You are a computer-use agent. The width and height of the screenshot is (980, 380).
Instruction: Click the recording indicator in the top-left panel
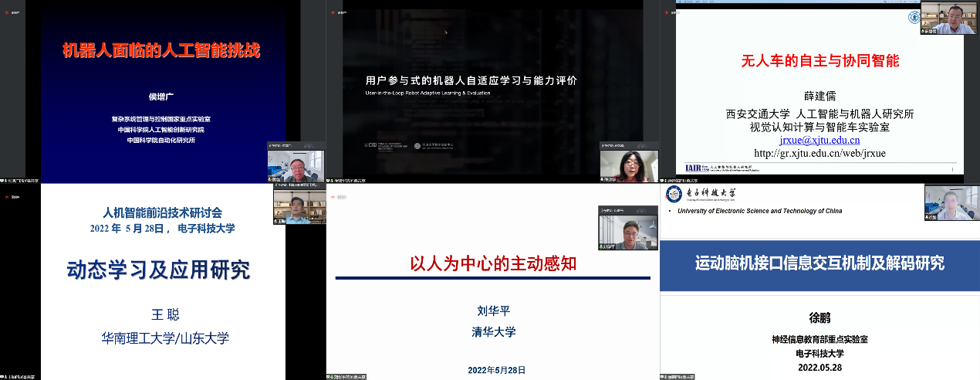coord(12,13)
